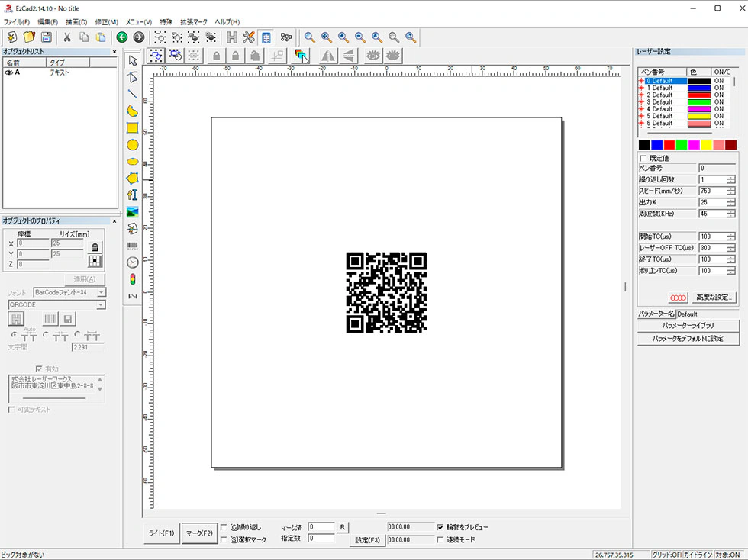Open the 編集(E) menu
The image size is (748, 560).
(47, 22)
